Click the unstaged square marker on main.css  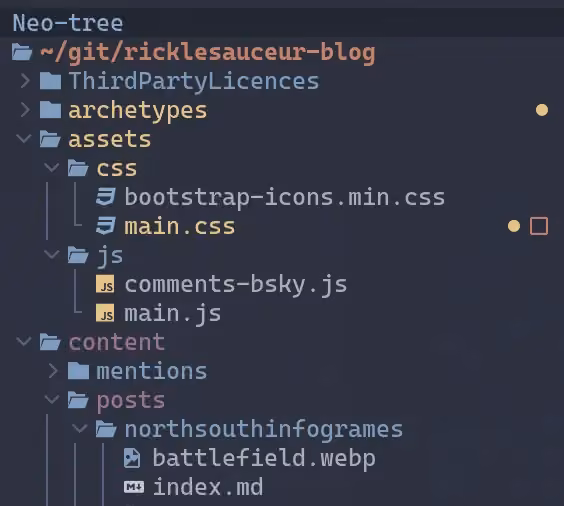(x=539, y=226)
